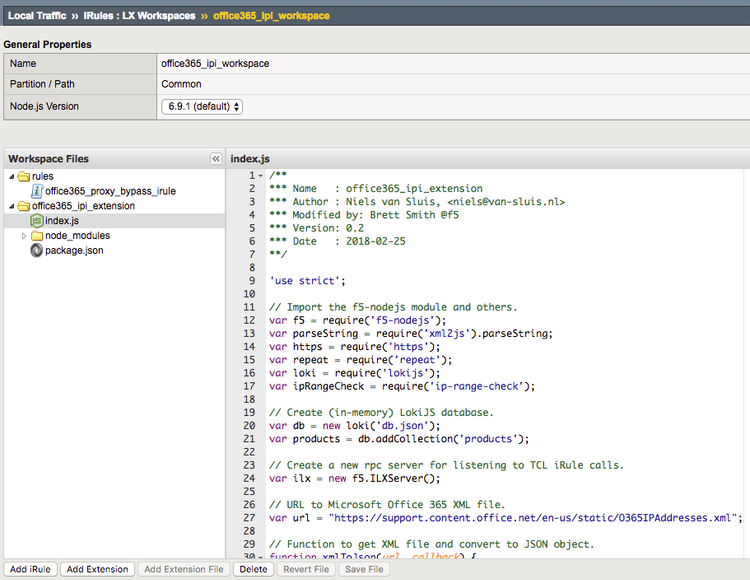This screenshot has width=750, height=580.
Task: Click the office365_ipi_extension folder icon
Action: click(x=22, y=206)
